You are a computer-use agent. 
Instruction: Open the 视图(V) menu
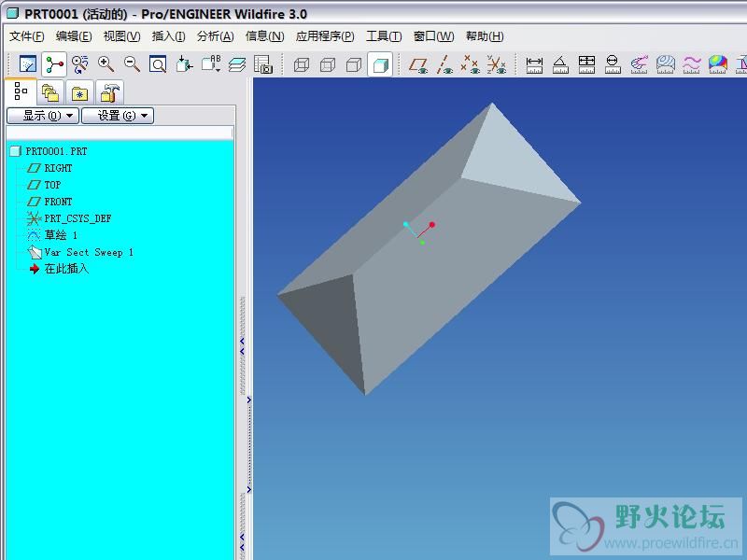click(122, 36)
